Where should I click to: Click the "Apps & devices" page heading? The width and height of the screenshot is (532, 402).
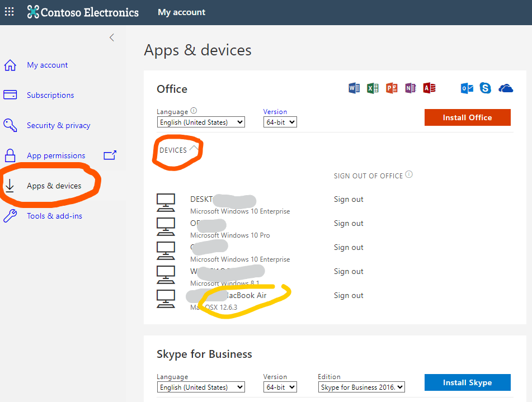pyautogui.click(x=198, y=50)
